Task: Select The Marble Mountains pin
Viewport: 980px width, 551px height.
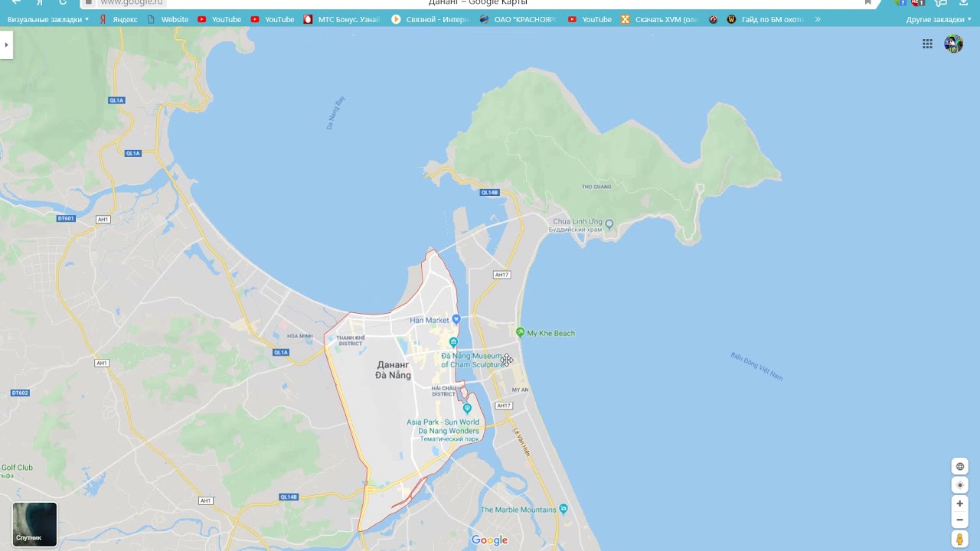Action: (x=563, y=509)
